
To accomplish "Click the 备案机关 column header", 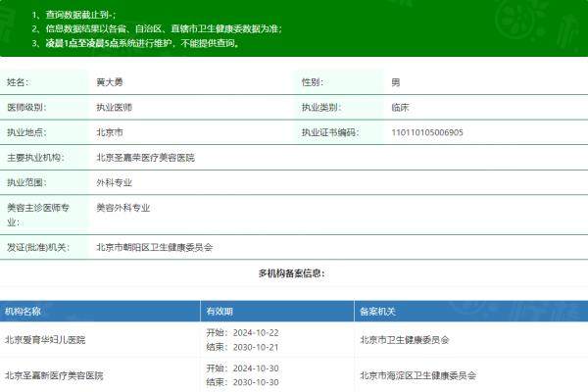I will (x=377, y=312).
